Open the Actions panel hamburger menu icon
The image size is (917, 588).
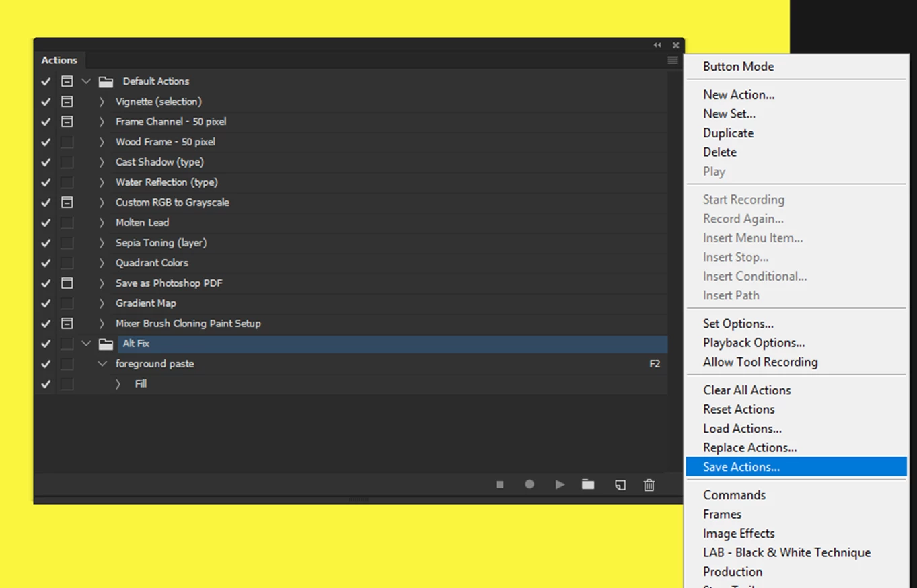672,60
